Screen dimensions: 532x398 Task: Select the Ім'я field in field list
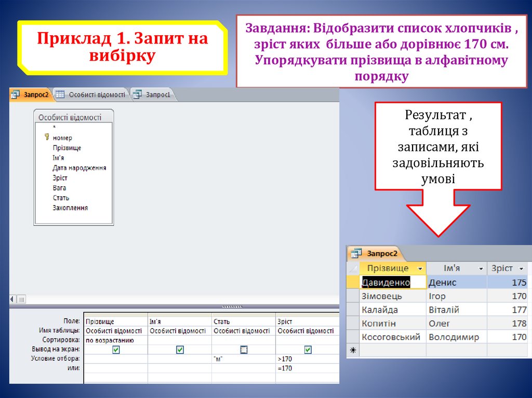coord(58,158)
